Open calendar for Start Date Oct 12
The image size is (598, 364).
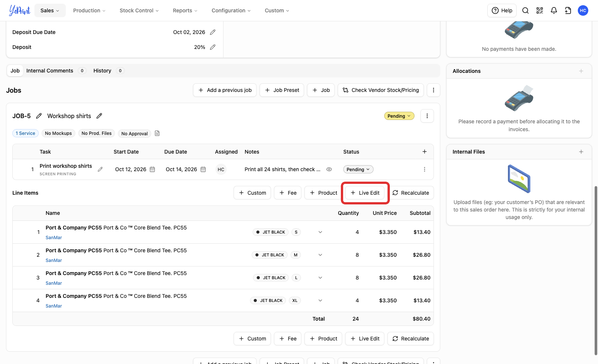[152, 169]
